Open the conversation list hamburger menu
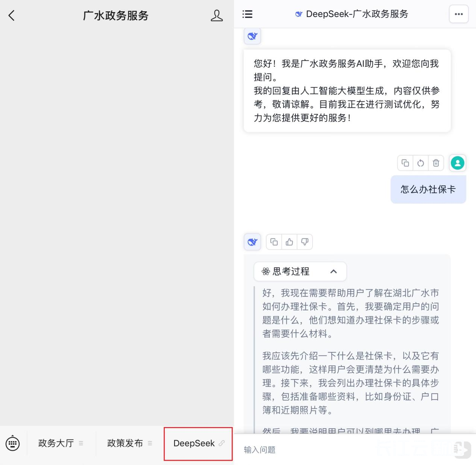Image resolution: width=476 pixels, height=465 pixels. point(247,14)
